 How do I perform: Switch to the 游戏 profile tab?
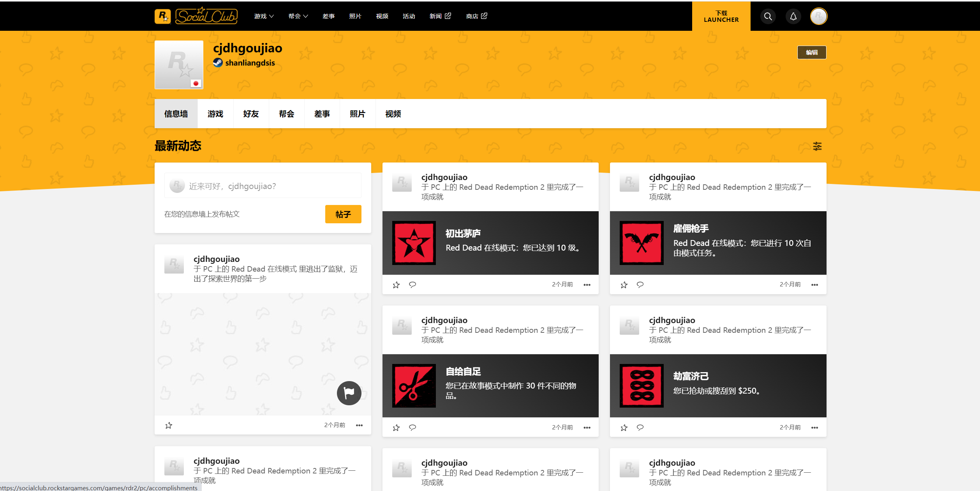pyautogui.click(x=215, y=114)
